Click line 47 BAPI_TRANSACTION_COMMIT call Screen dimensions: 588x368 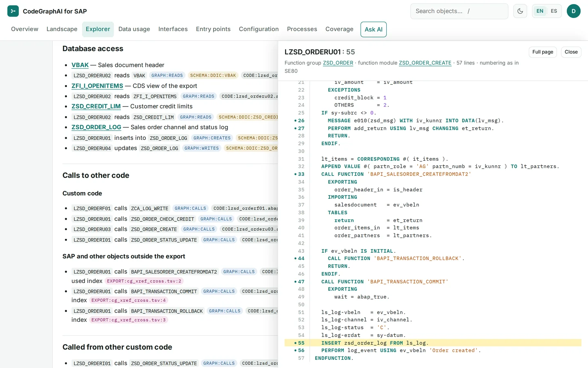tap(385, 282)
